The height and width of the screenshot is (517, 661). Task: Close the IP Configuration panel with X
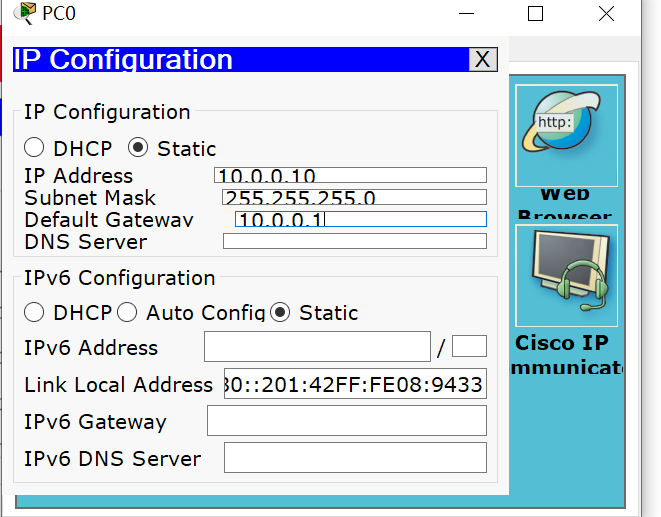coord(483,59)
